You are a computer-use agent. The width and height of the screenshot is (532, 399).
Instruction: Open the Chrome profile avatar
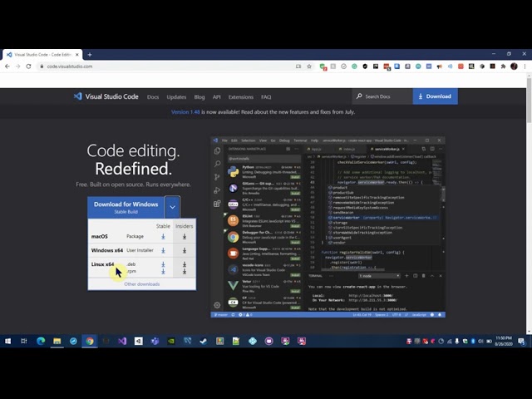coord(514,66)
